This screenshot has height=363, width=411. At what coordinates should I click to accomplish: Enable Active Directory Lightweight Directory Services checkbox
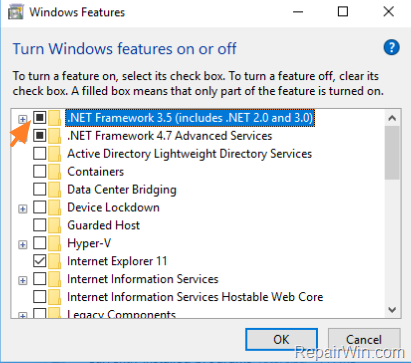click(40, 154)
